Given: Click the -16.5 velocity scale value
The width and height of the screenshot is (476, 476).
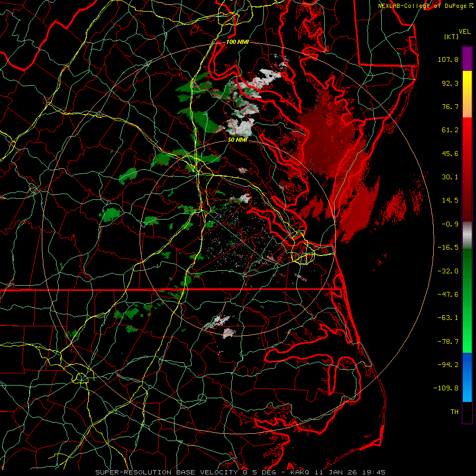Looking at the screenshot, I should pos(448,248).
